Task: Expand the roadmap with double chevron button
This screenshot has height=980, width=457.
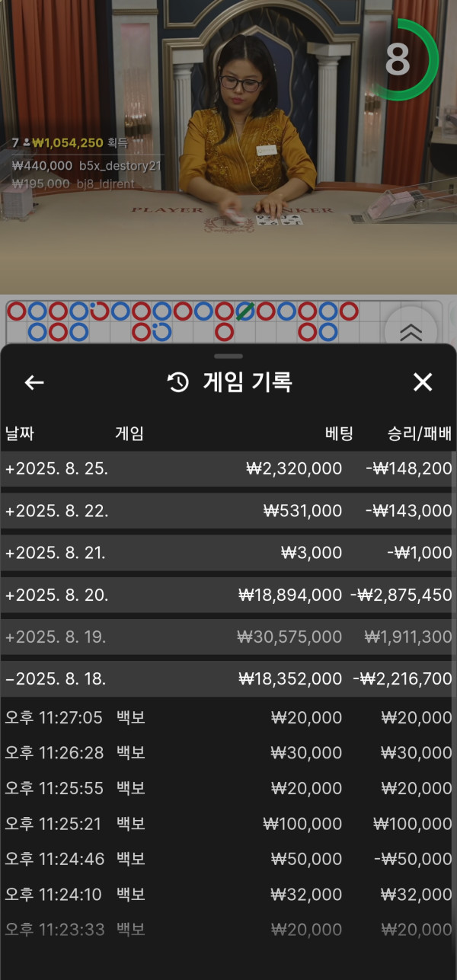Action: tap(411, 331)
